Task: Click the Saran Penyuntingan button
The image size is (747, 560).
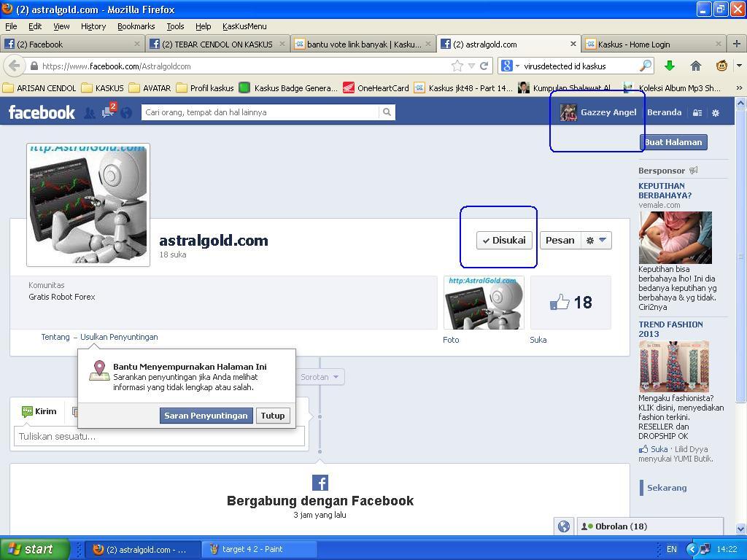Action: click(x=206, y=415)
